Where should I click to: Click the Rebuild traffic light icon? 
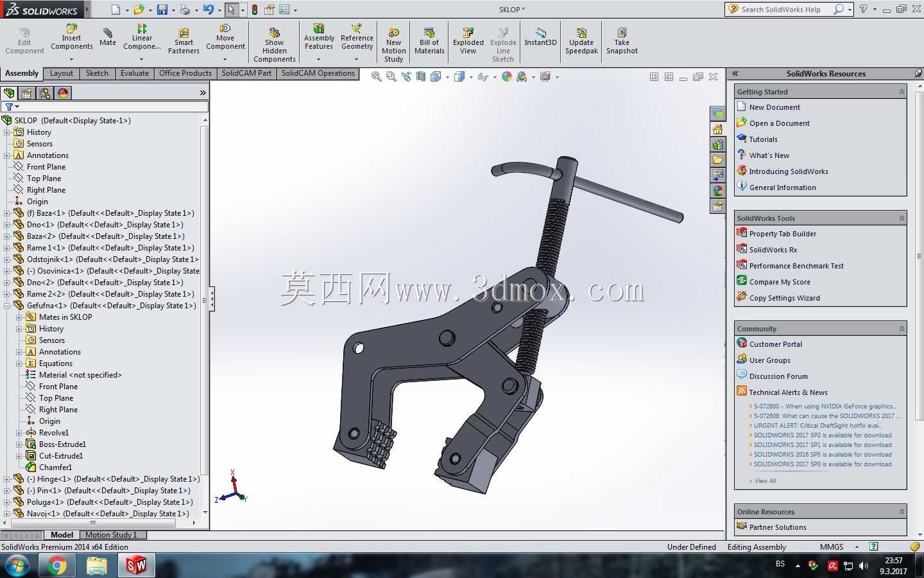(255, 10)
